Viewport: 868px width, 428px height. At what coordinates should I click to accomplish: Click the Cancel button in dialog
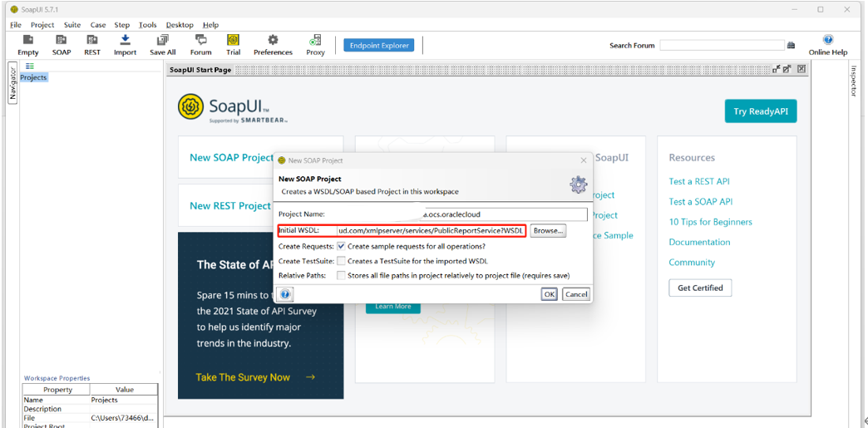(575, 294)
